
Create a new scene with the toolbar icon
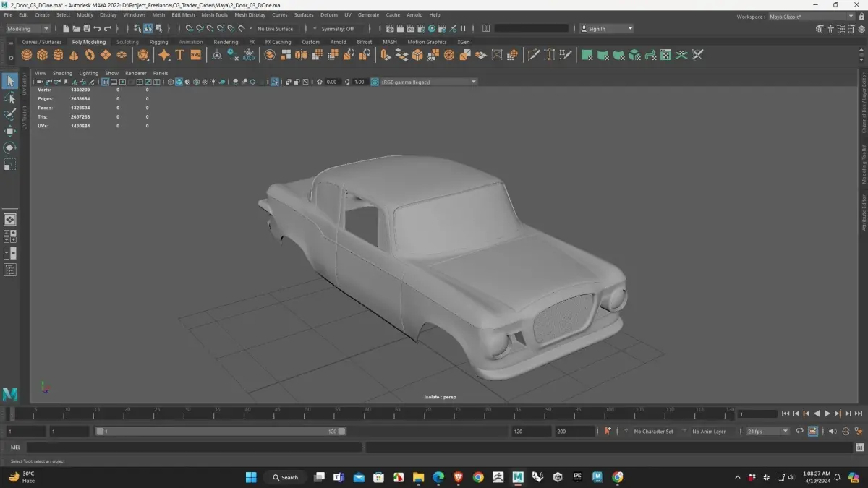pos(66,29)
